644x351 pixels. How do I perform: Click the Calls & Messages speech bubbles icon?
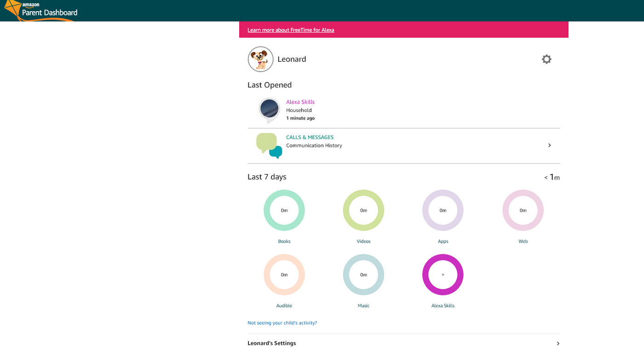pos(269,146)
